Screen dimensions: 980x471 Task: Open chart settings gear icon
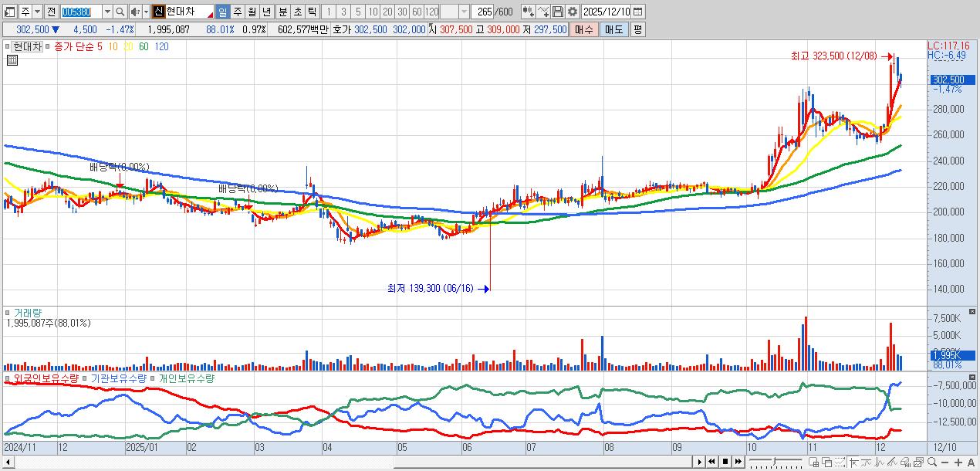[573, 12]
